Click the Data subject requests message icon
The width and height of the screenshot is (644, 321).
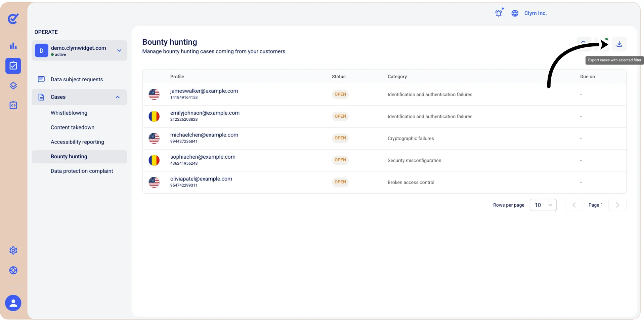[41, 79]
